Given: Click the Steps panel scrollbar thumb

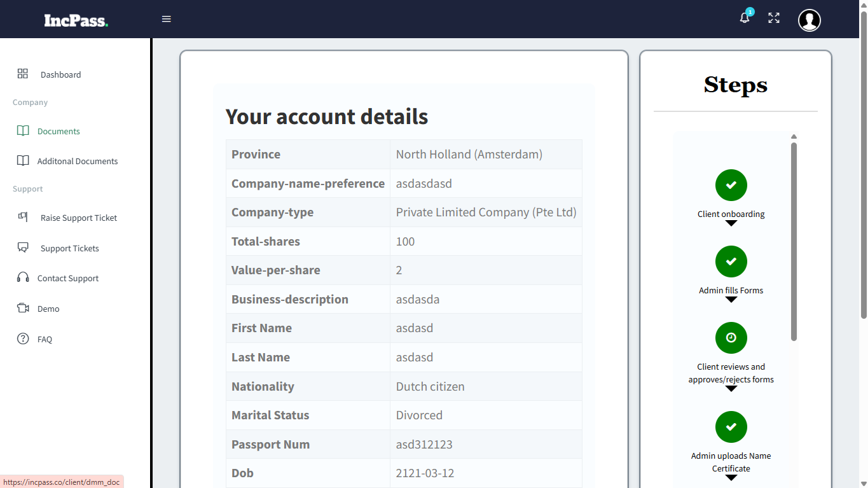Looking at the screenshot, I should tap(794, 241).
